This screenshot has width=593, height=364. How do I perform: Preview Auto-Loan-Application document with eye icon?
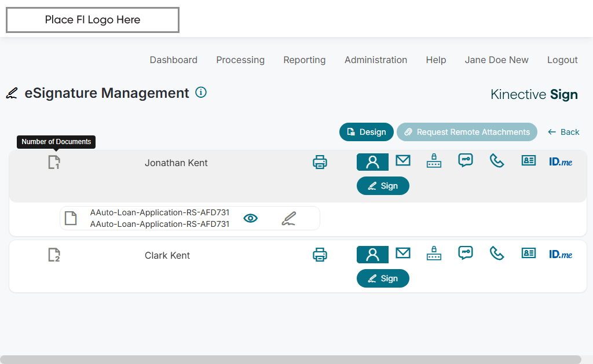click(250, 218)
